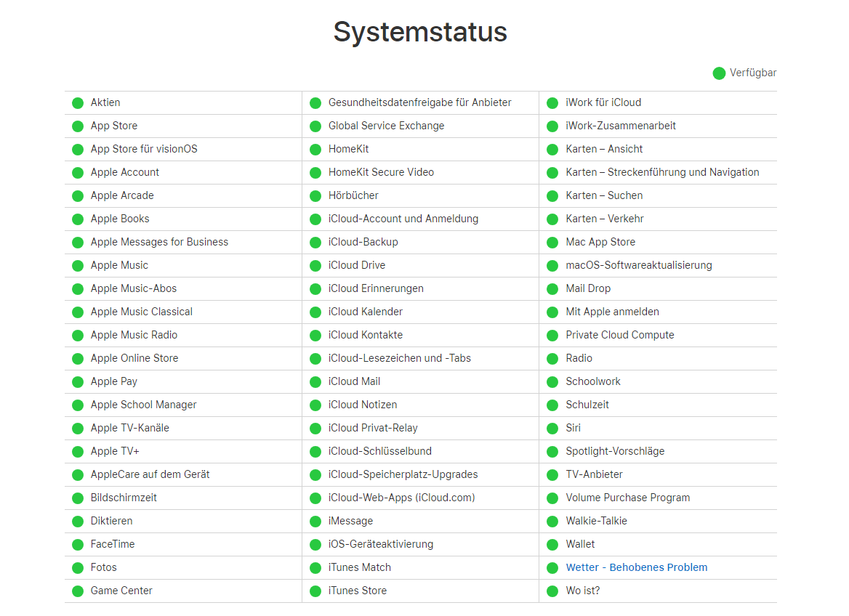Click the Game Center service label
Viewport: 849px width, 616px height.
[121, 591]
